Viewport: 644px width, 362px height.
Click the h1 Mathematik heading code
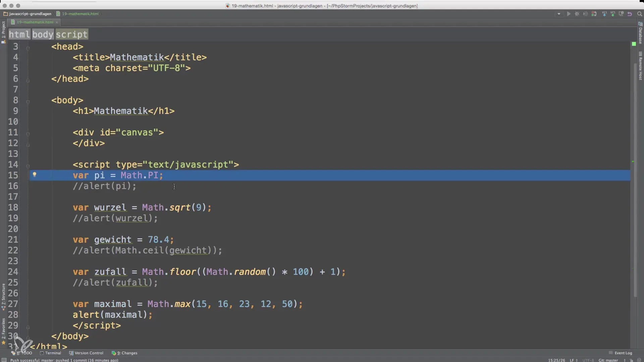tap(124, 111)
